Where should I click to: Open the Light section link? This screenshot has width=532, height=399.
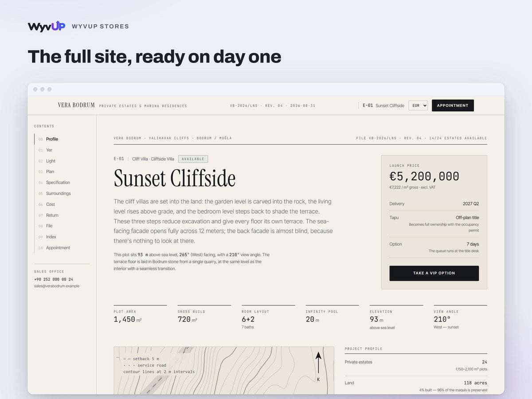(51, 161)
